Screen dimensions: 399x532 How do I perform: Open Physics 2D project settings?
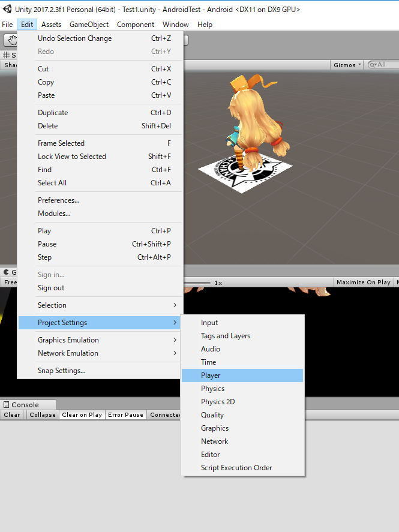tap(242, 402)
